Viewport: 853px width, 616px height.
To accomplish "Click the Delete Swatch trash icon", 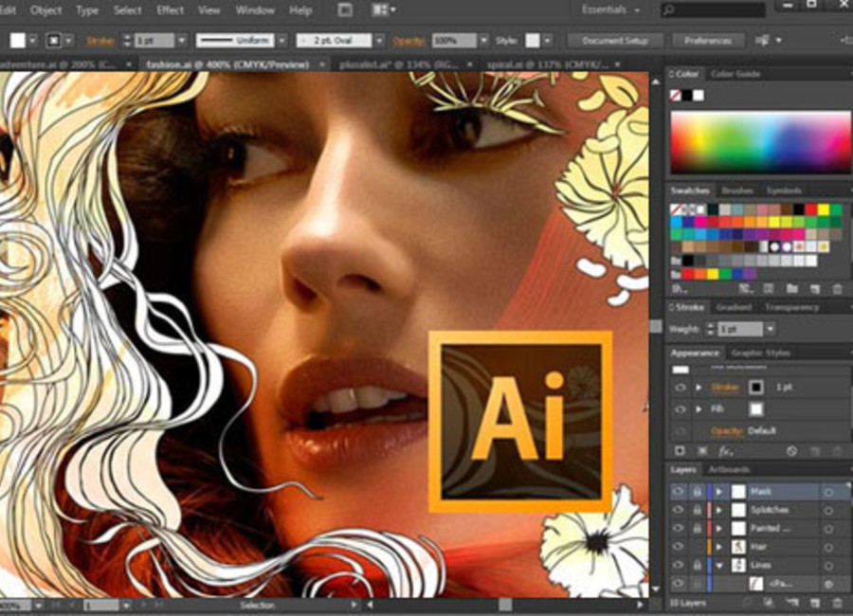I will 837,289.
